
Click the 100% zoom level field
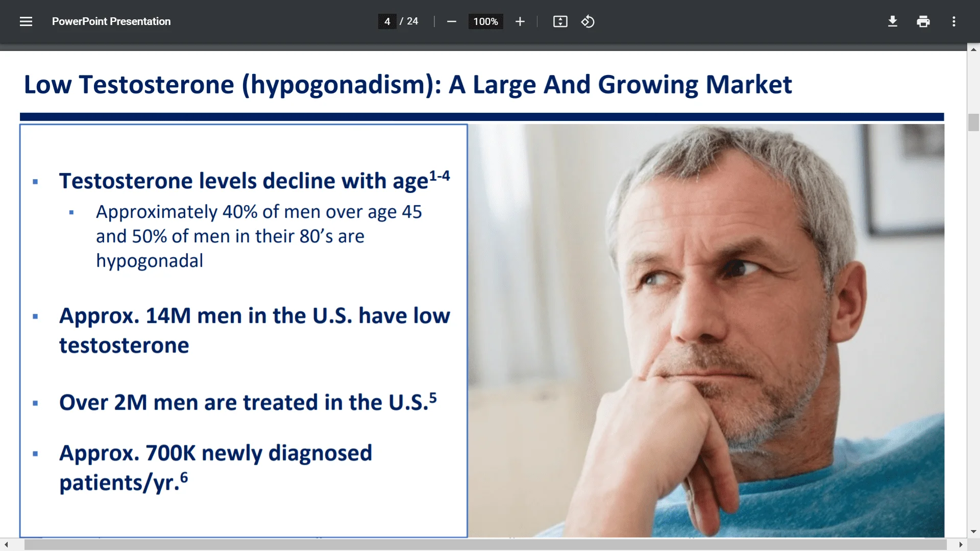coord(485,21)
